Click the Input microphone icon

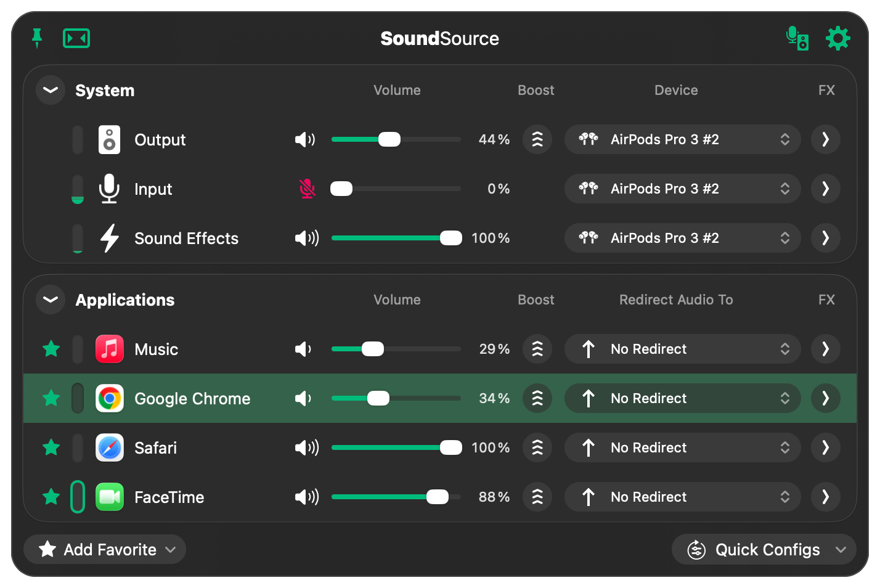click(110, 189)
